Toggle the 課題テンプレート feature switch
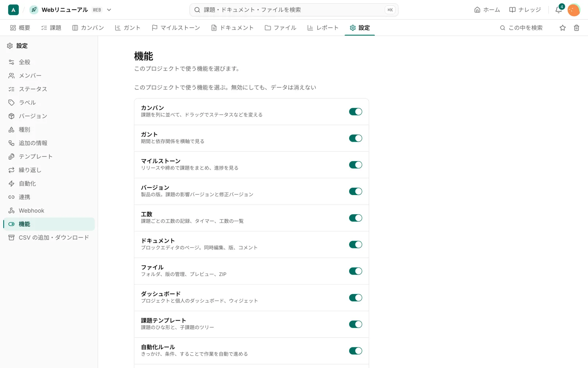The image size is (588, 368). pyautogui.click(x=355, y=324)
